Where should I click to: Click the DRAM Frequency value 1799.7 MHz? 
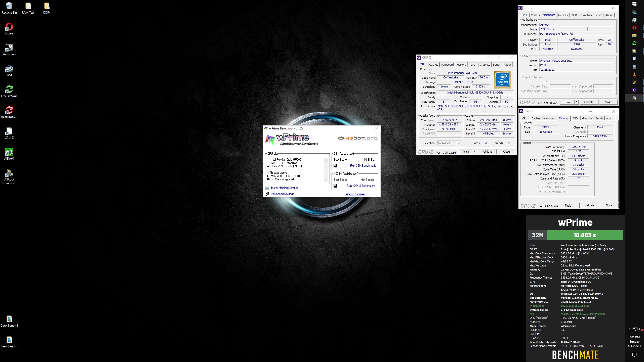pos(578,147)
